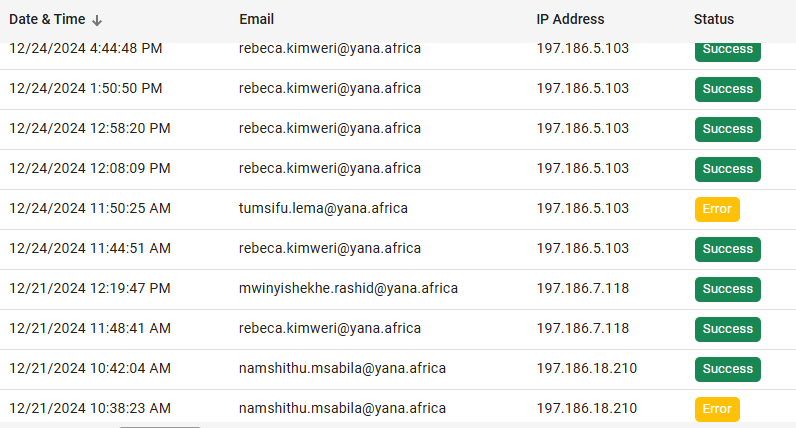Click the Error badge in the 10:38:23 AM row
The image size is (796, 428).
pyautogui.click(x=717, y=409)
